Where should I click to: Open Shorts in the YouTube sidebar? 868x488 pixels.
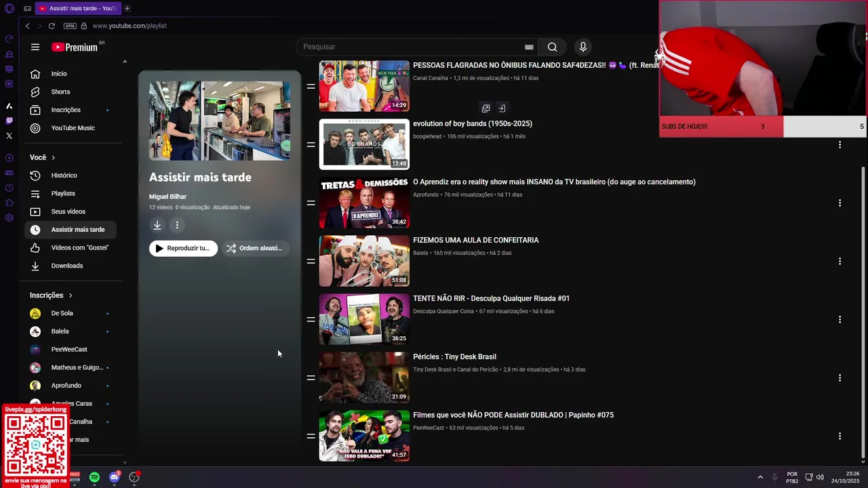coord(71,91)
